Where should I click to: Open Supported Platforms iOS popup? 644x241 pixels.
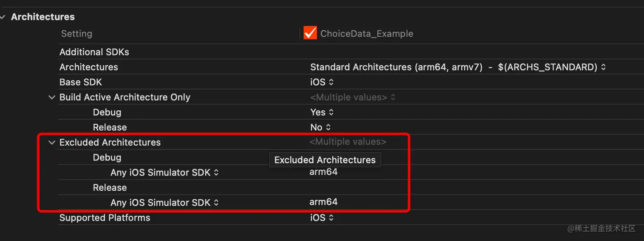pos(322,218)
